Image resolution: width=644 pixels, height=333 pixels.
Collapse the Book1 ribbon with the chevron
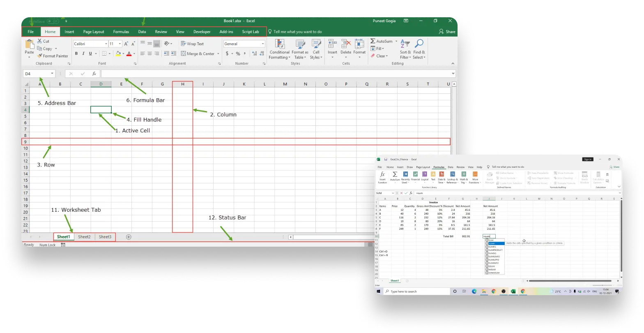click(453, 63)
